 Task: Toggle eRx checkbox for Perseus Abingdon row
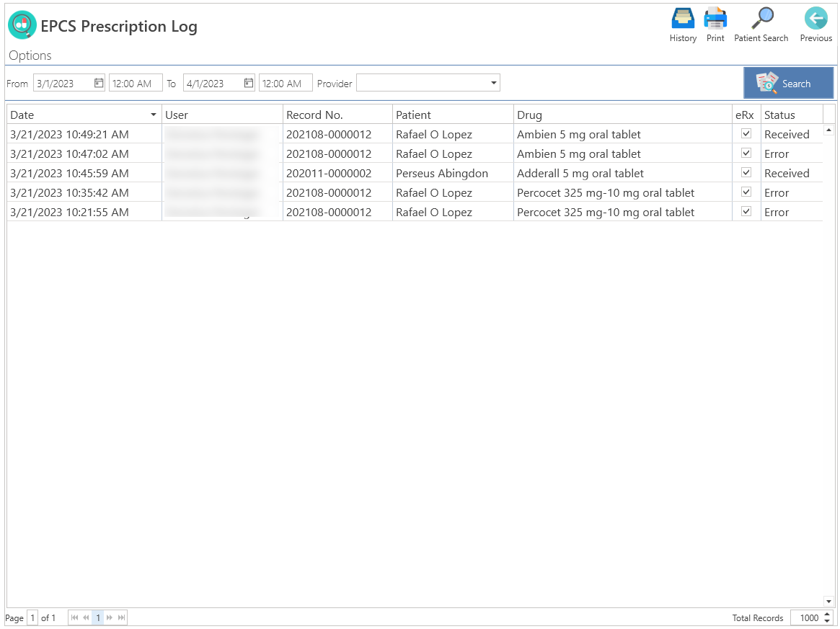(x=746, y=172)
